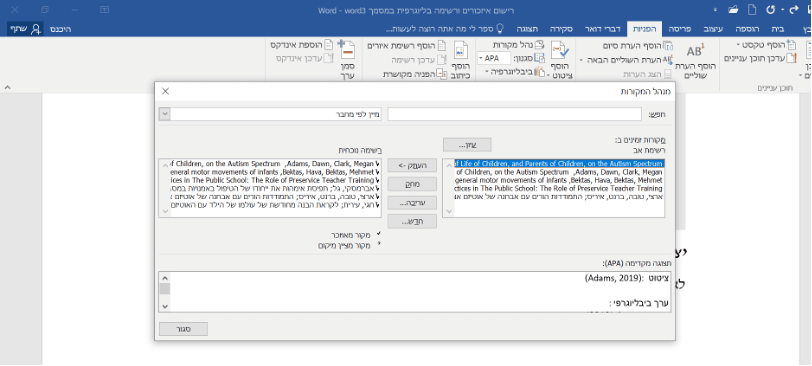Click the העתק copy button
Screen dimensions: 812x366
click(412, 165)
